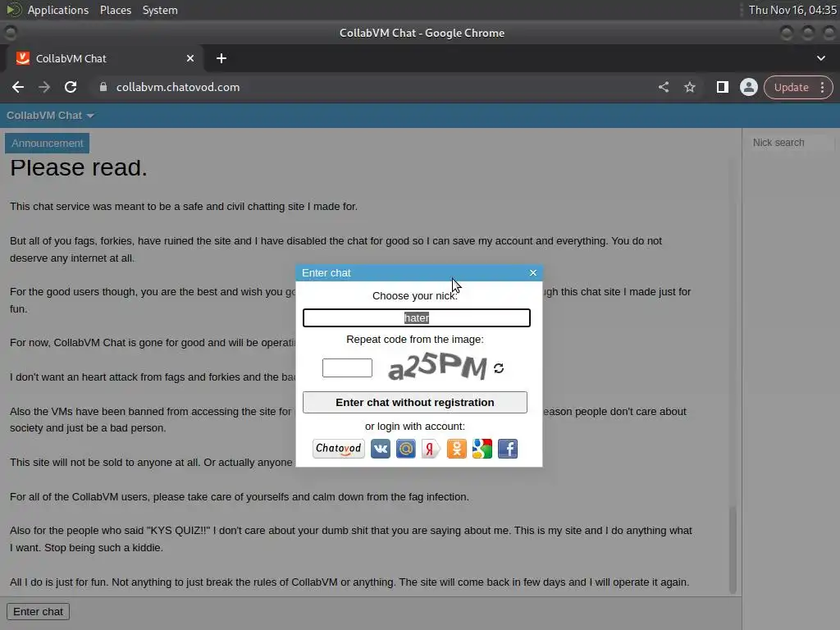Open a new Chrome tab
Viewport: 840px width, 630px height.
[x=221, y=58]
